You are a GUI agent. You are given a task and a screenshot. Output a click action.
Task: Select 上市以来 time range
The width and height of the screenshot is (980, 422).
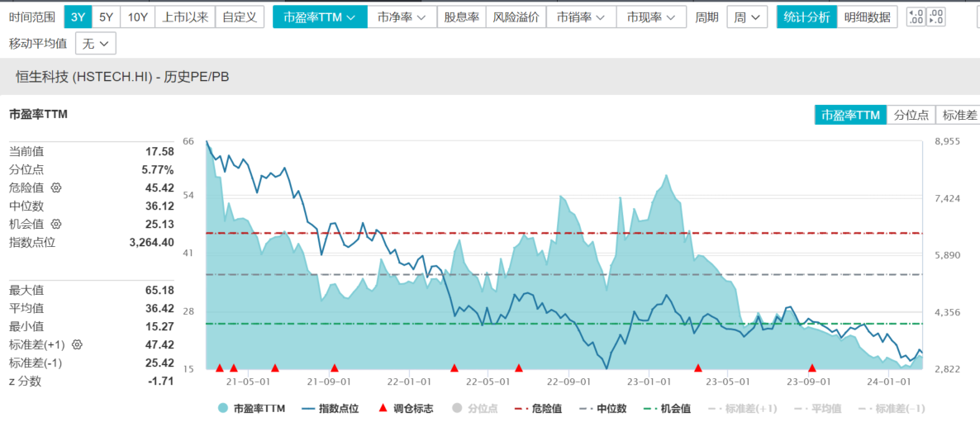tap(185, 17)
